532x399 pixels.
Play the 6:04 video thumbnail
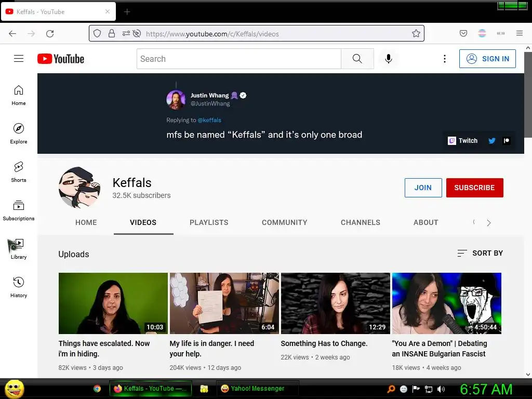click(x=224, y=303)
